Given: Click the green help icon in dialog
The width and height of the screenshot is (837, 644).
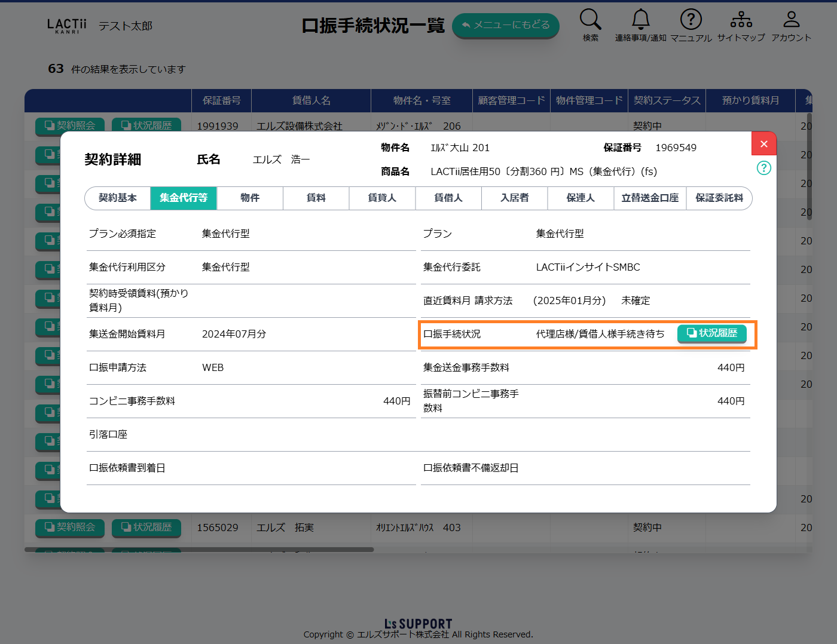Looking at the screenshot, I should [763, 168].
